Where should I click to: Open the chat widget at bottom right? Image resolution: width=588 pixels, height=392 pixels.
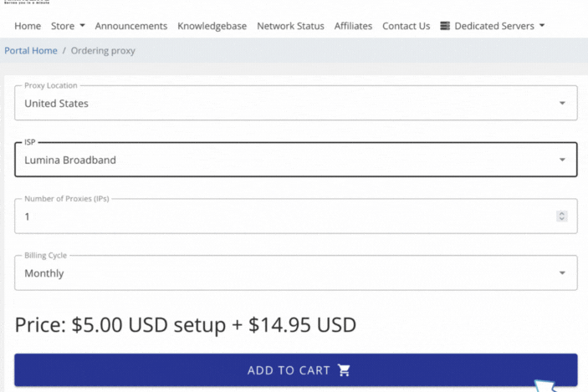point(548,385)
